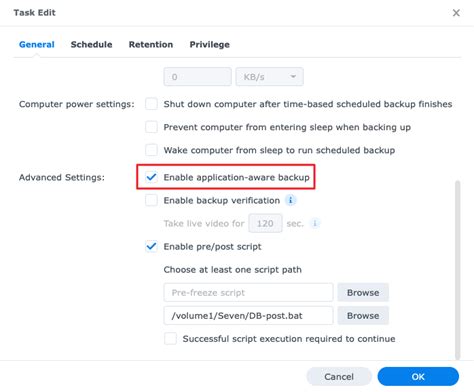The width and height of the screenshot is (474, 392).
Task: Confirm changes with the OK button
Action: point(418,377)
